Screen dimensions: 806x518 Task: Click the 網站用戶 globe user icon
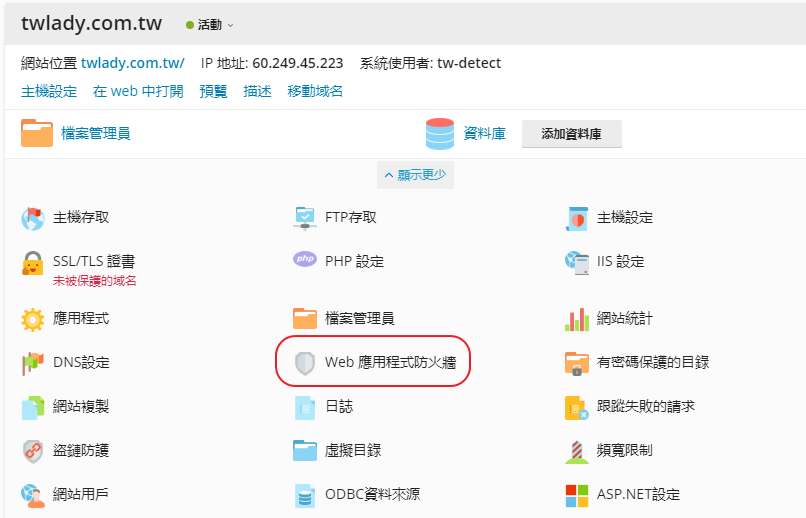[x=32, y=495]
